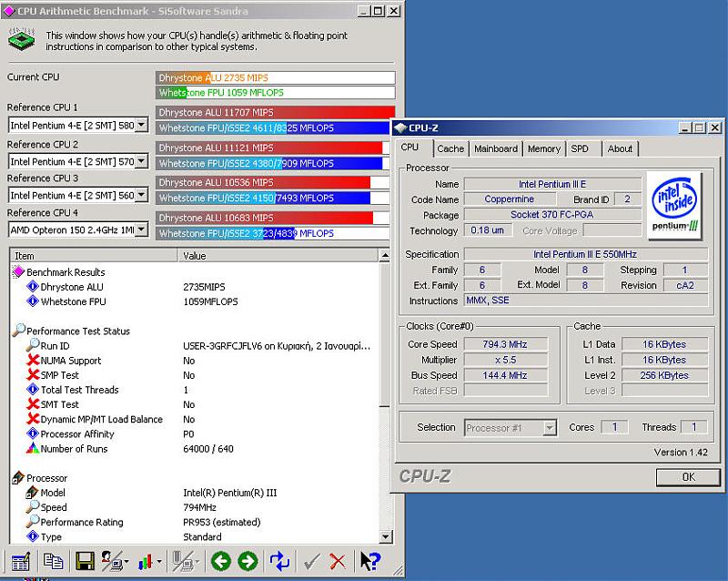Image resolution: width=728 pixels, height=581 pixels.
Task: Go forward with the green right arrow
Action: pos(248,562)
